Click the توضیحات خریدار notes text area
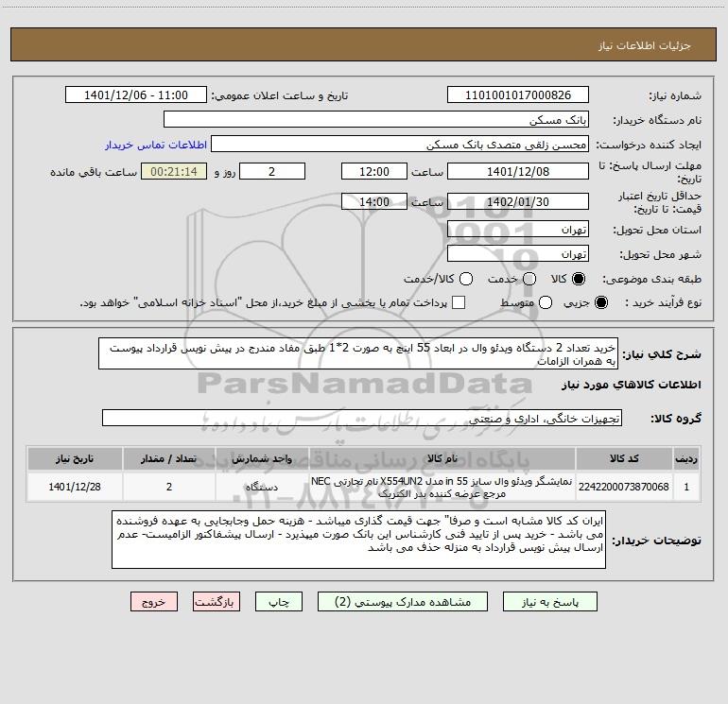Image resolution: width=728 pixels, height=704 pixels. pyautogui.click(x=357, y=541)
